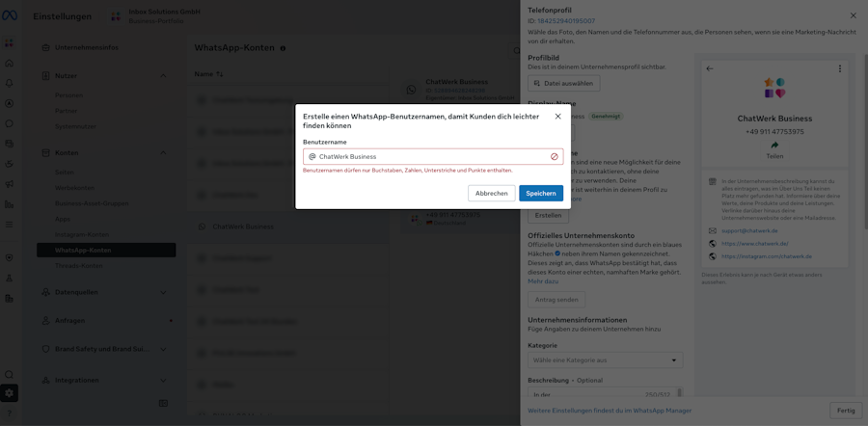Image resolution: width=868 pixels, height=426 pixels.
Task: Open Business-Asset-Gruppen
Action: coord(92,203)
